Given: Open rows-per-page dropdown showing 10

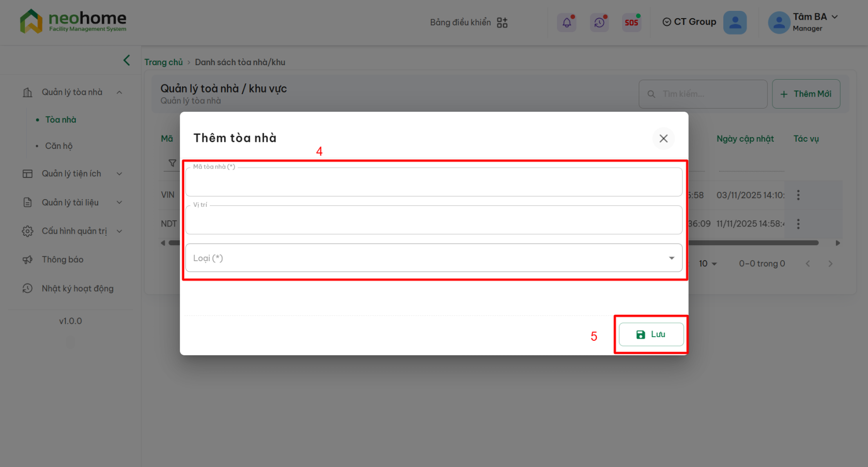Looking at the screenshot, I should click(x=708, y=264).
